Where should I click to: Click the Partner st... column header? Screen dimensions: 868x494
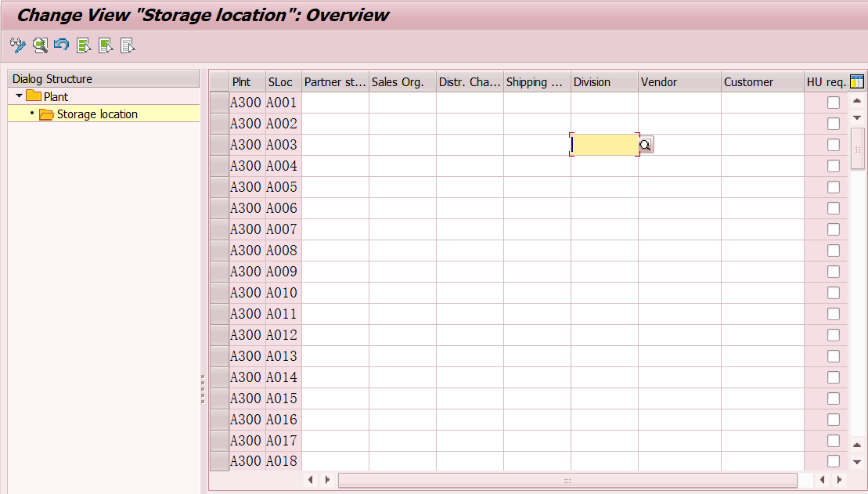[335, 82]
